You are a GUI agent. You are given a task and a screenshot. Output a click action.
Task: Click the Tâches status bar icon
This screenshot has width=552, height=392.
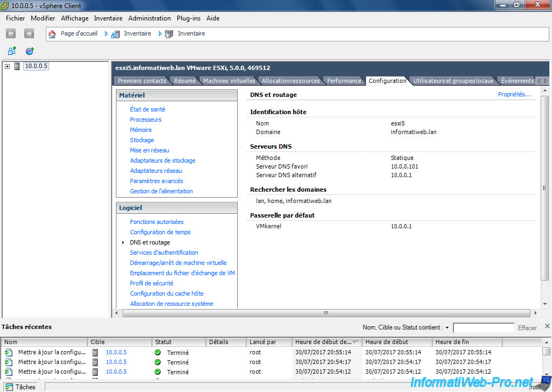(9, 387)
